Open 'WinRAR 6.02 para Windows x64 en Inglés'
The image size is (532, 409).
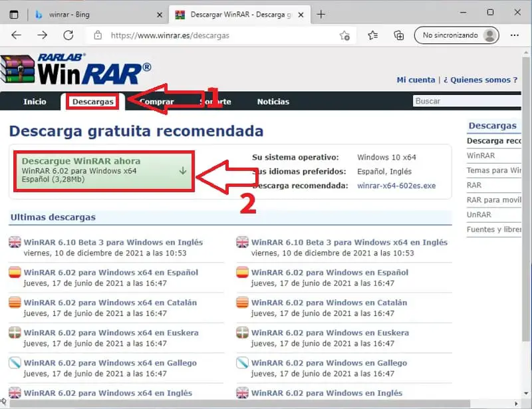click(108, 393)
